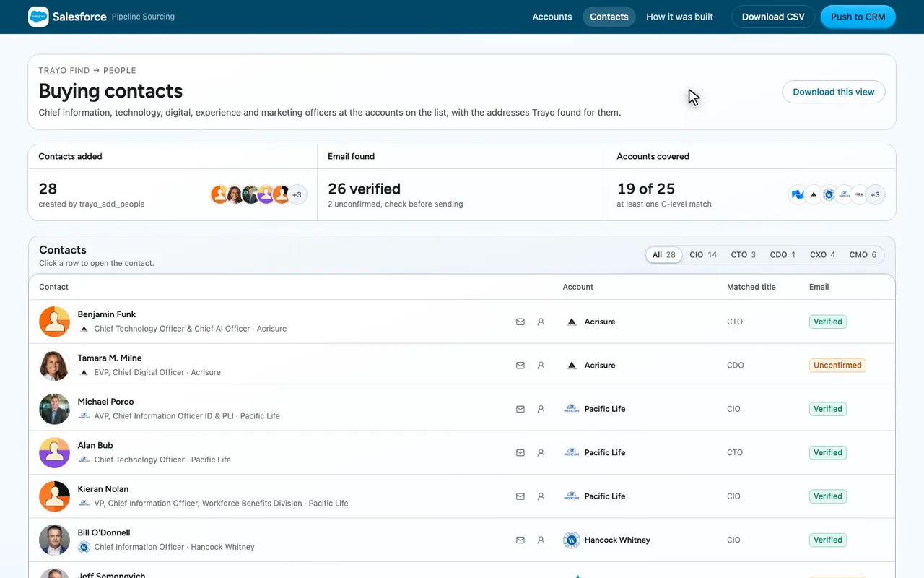Select the Contacts navigation tab

coord(609,17)
